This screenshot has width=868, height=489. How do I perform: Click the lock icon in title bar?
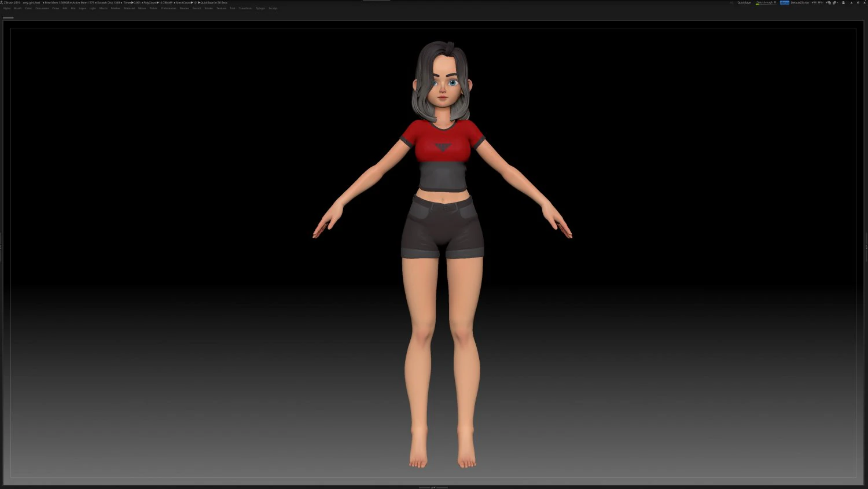843,2
